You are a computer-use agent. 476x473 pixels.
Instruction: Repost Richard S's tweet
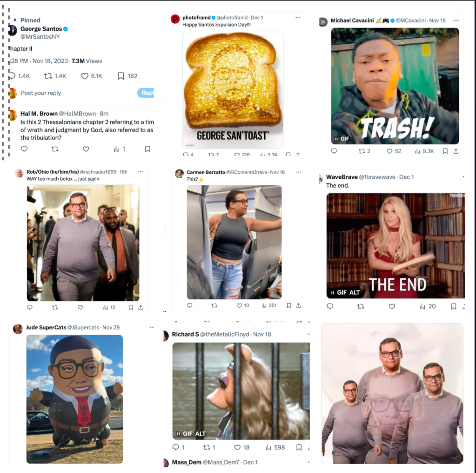pyautogui.click(x=207, y=447)
